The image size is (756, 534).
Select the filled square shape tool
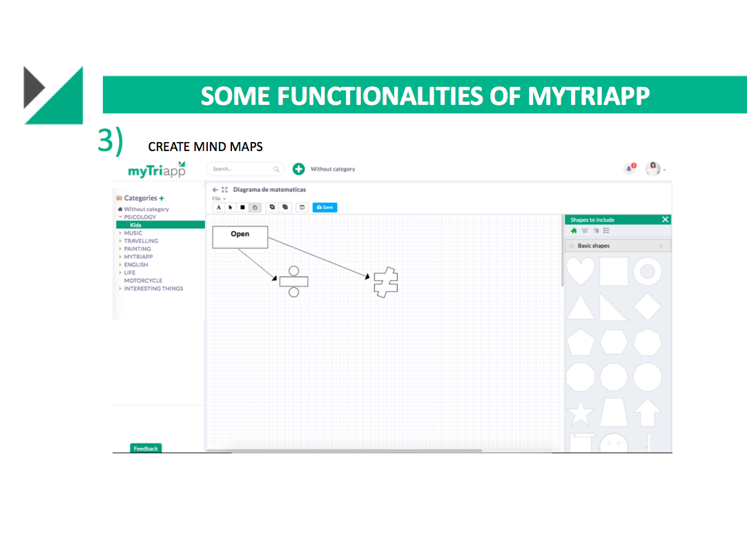pos(242,207)
